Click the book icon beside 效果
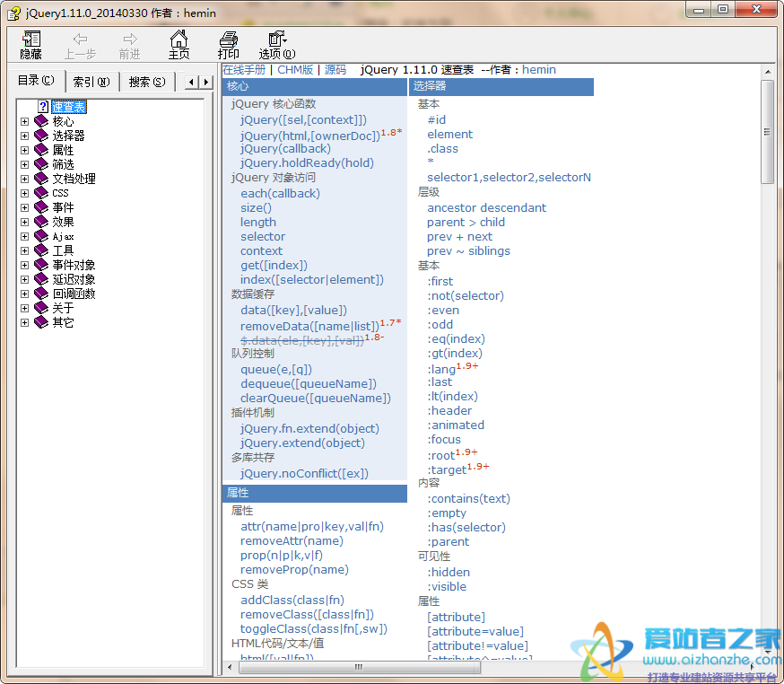This screenshot has height=684, width=784. (41, 222)
